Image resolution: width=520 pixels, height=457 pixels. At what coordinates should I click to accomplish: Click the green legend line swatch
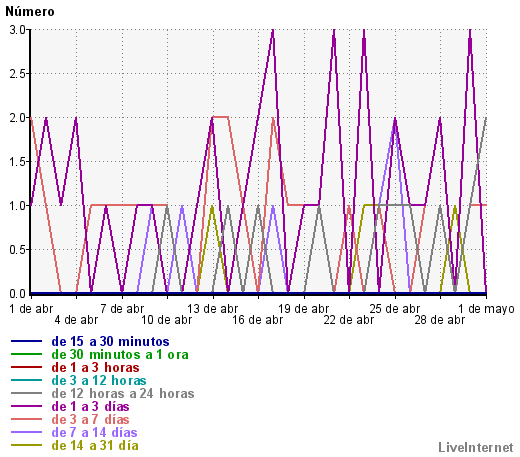[26, 354]
